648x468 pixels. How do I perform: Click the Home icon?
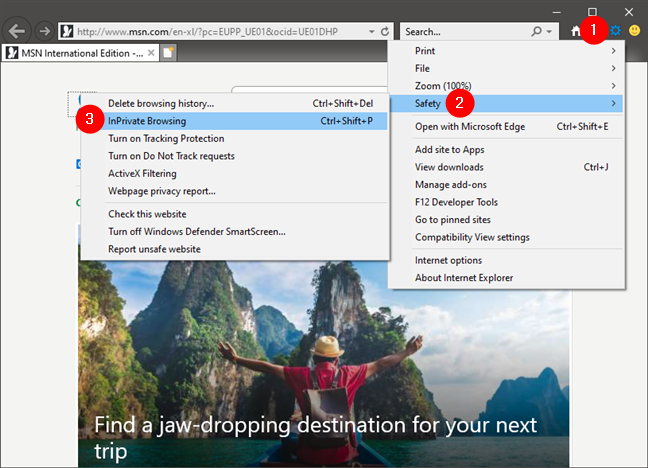576,31
